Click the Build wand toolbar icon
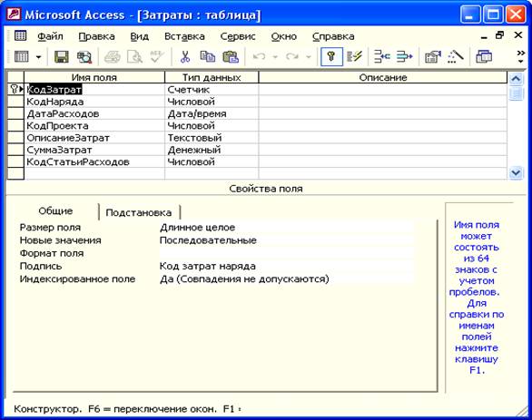Image resolution: width=532 pixels, height=420 pixels. [x=456, y=57]
